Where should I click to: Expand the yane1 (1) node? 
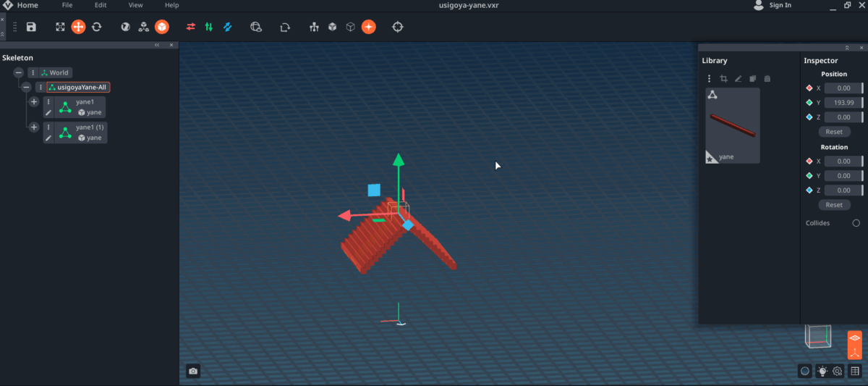33,127
